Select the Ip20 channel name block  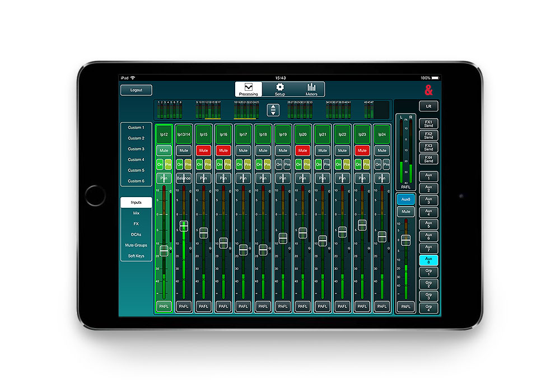click(302, 135)
